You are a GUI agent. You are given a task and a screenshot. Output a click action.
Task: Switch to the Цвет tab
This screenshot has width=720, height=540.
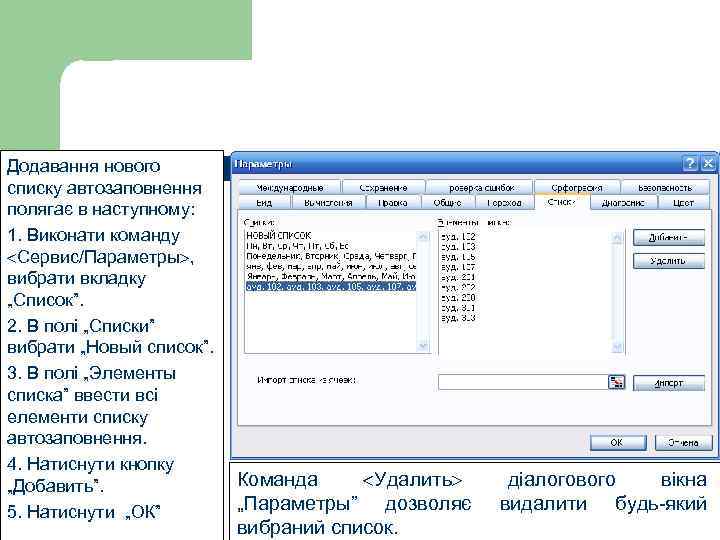click(x=683, y=202)
